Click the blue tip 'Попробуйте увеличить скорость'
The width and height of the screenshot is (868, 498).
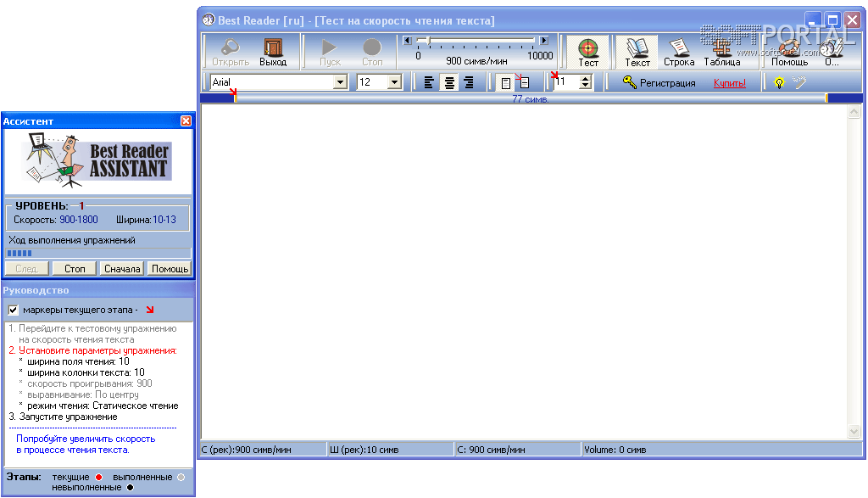pyautogui.click(x=86, y=439)
